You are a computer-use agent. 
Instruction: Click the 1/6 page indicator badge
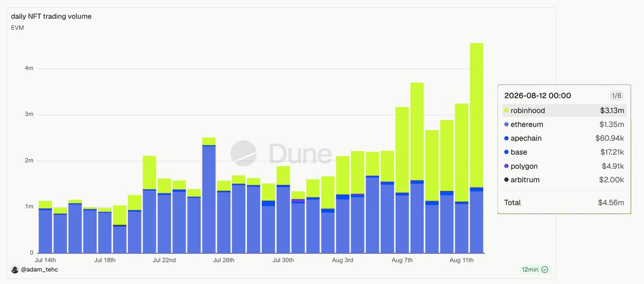(617, 95)
